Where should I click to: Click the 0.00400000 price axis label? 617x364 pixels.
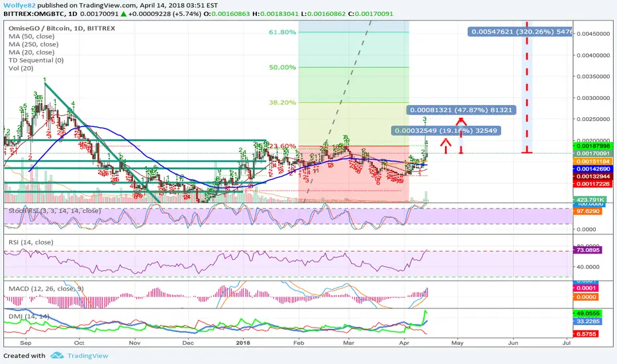(593, 55)
